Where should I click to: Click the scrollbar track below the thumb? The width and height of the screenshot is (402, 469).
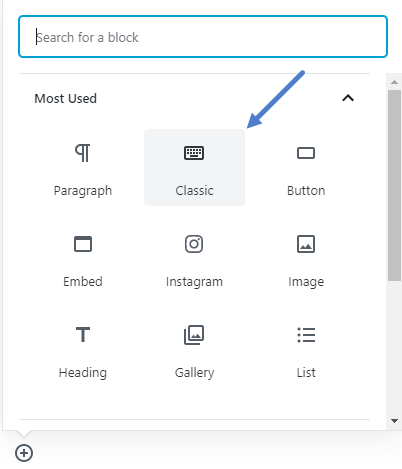point(394,347)
